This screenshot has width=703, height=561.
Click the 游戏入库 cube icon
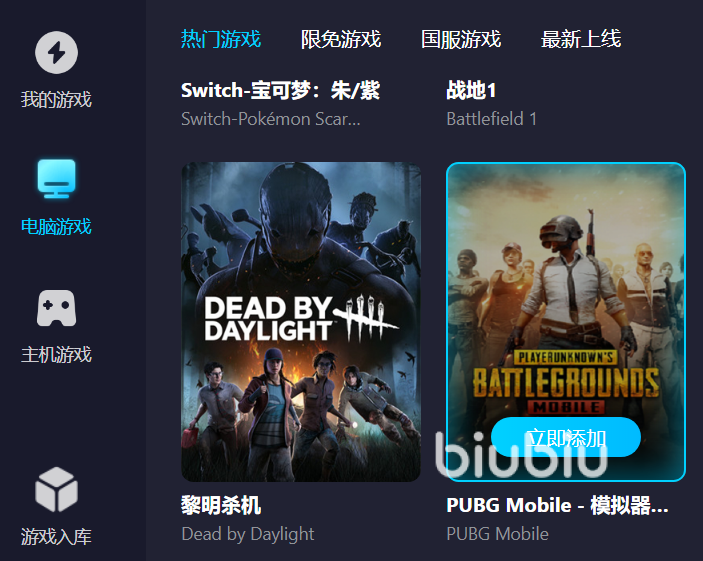pos(56,489)
